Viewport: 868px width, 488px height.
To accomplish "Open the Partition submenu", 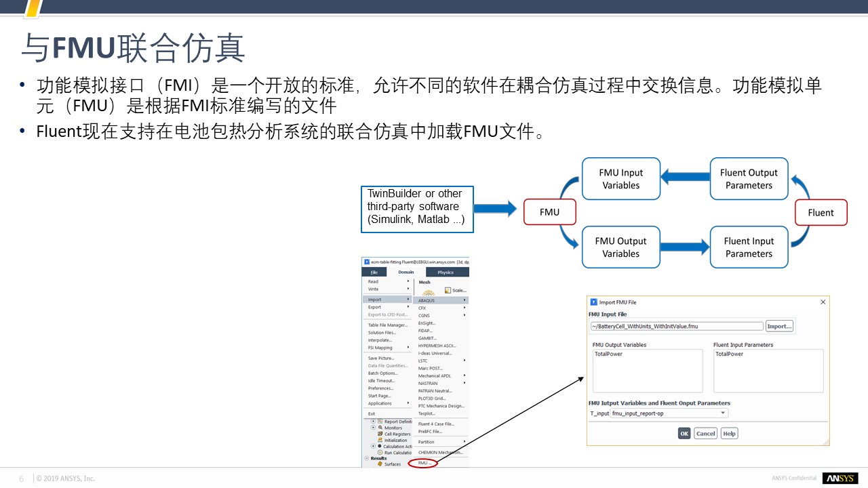I will tap(441, 442).
